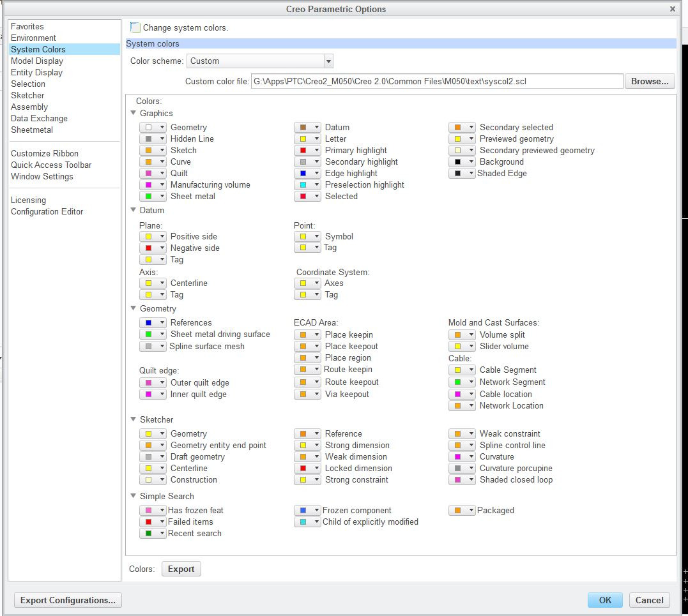This screenshot has width=688, height=616.
Task: Click Spline surface mesh swatch
Action: [x=149, y=347]
